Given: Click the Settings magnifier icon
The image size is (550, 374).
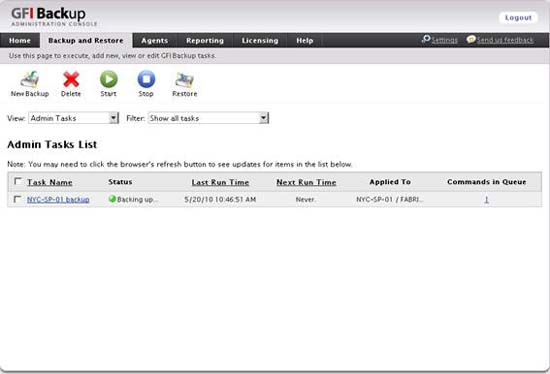Looking at the screenshot, I should click(x=426, y=39).
